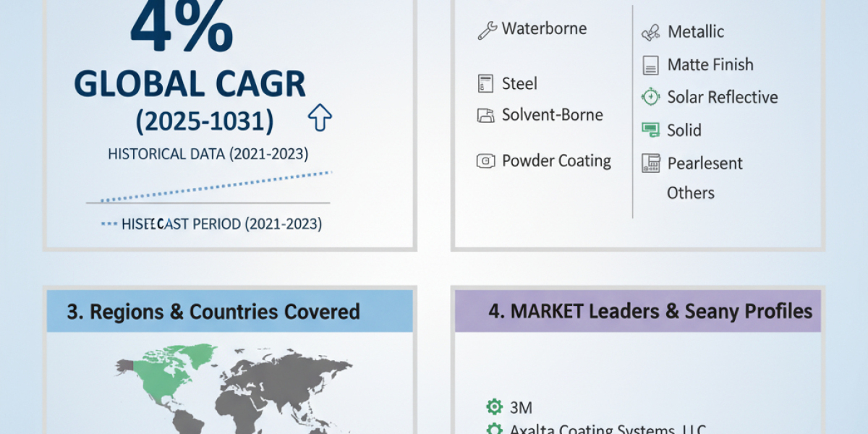The height and width of the screenshot is (434, 868).
Task: Select the Matte Finish document icon
Action: click(x=649, y=64)
